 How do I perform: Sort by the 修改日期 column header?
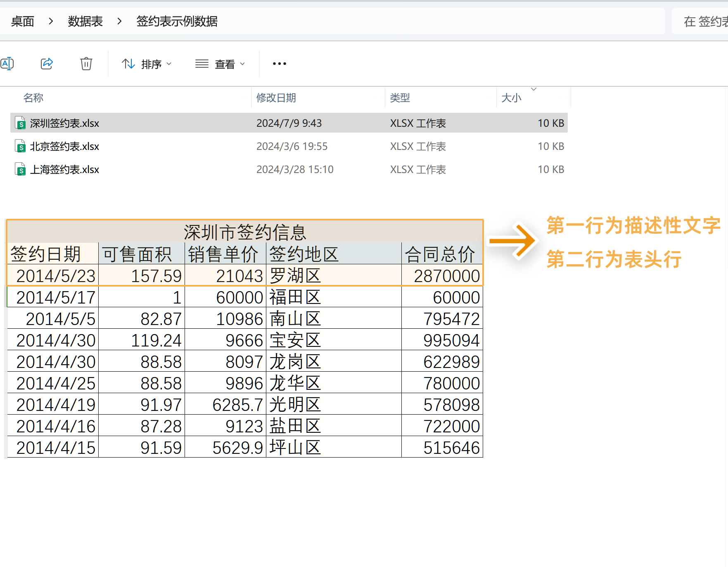(x=276, y=98)
